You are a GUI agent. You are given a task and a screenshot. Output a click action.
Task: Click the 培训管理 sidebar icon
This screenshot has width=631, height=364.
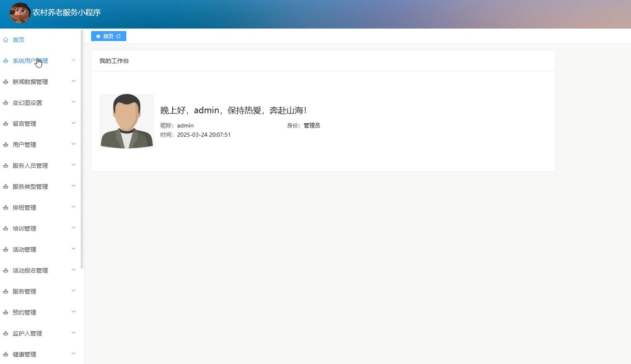click(x=5, y=228)
